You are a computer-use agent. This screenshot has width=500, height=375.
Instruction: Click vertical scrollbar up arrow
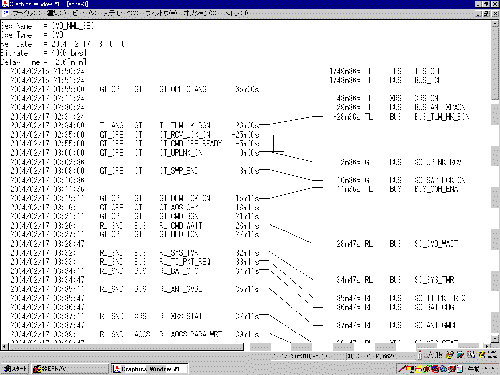click(x=495, y=23)
